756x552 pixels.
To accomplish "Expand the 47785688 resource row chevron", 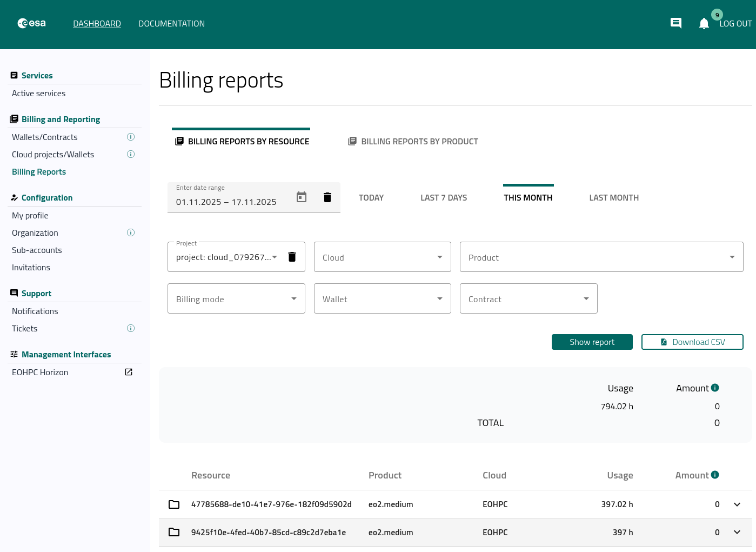I will click(x=737, y=504).
